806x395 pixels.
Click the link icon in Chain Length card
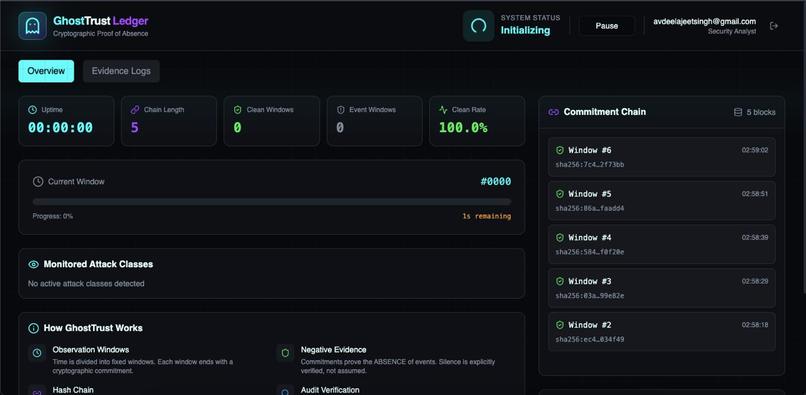coord(135,110)
